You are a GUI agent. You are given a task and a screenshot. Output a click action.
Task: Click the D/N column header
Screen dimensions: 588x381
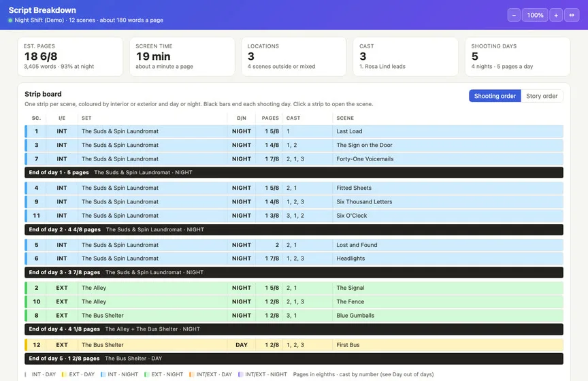(x=242, y=118)
